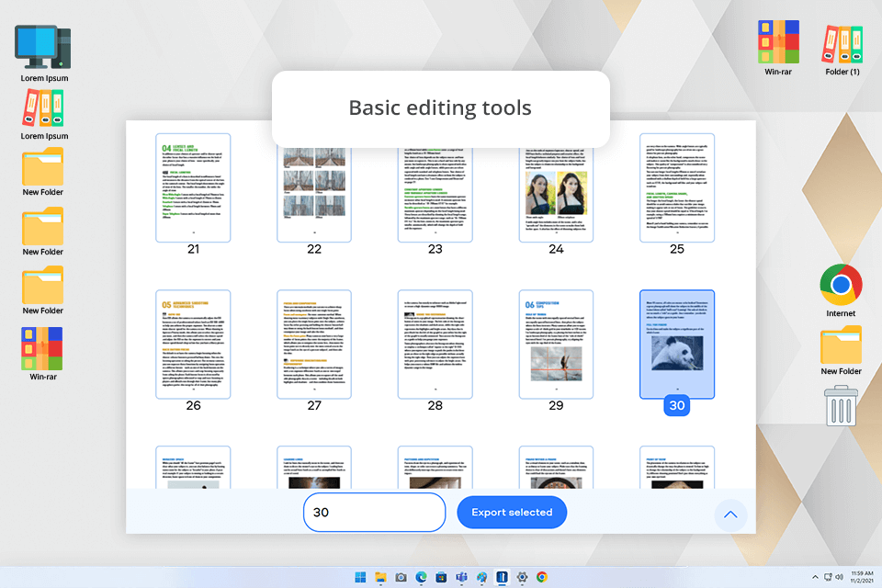Viewport: 882px width, 588px height.
Task: Open the volume control in system tray
Action: click(839, 577)
